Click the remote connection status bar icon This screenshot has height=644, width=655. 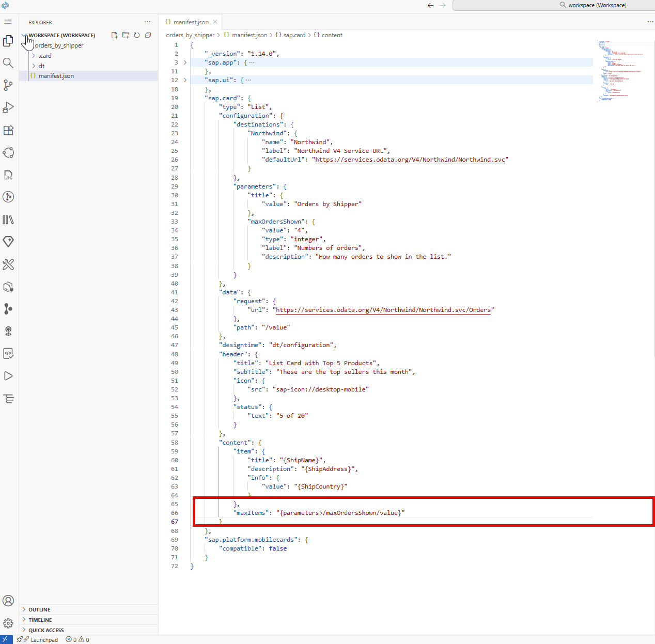tap(6, 639)
